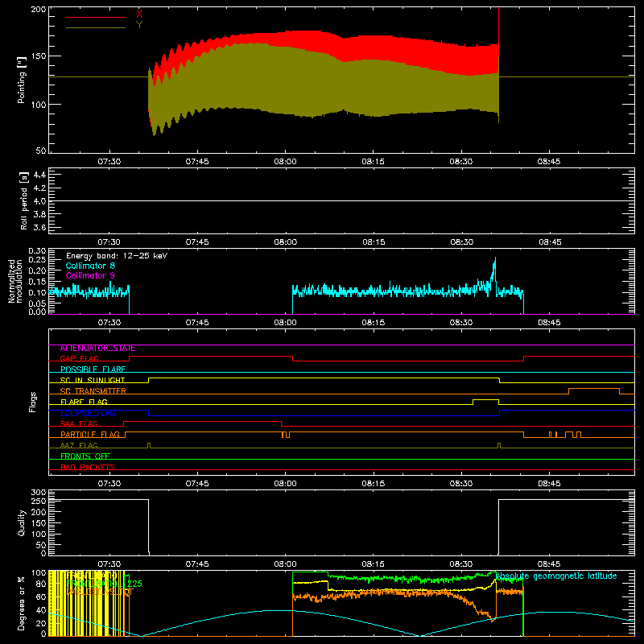
Task: Select the BAD_PACKETS flag label
Action: point(88,467)
